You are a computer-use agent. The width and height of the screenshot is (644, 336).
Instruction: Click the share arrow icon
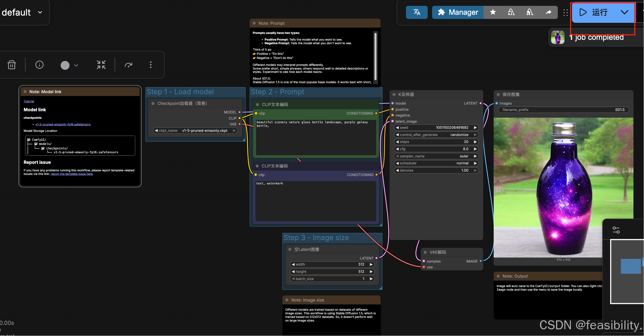(548, 12)
